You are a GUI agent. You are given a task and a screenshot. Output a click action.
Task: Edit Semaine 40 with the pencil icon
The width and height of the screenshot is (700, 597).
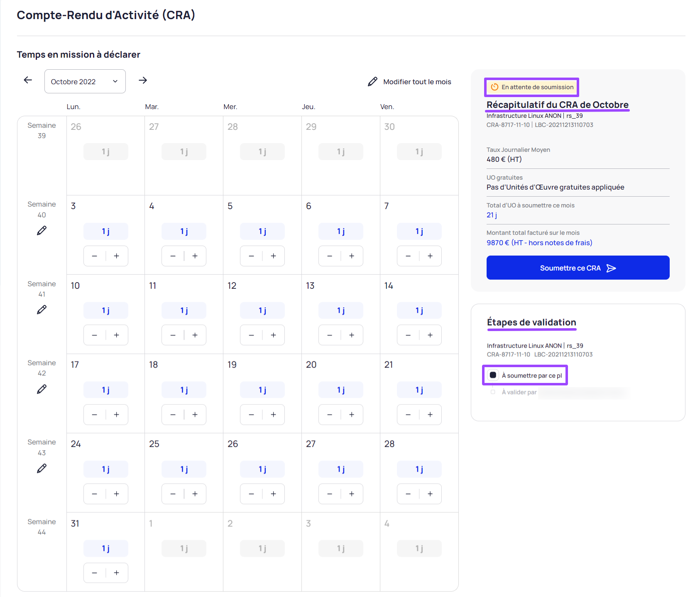[42, 231]
